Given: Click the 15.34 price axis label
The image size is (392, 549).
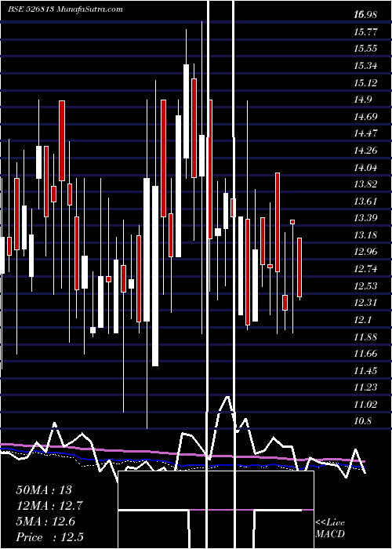Looking at the screenshot, I should (x=366, y=66).
